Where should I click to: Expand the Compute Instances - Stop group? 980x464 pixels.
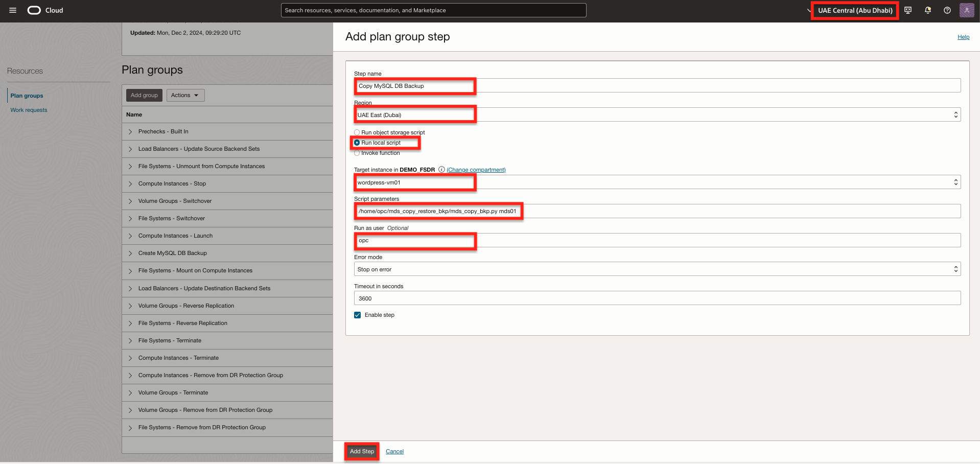(130, 184)
